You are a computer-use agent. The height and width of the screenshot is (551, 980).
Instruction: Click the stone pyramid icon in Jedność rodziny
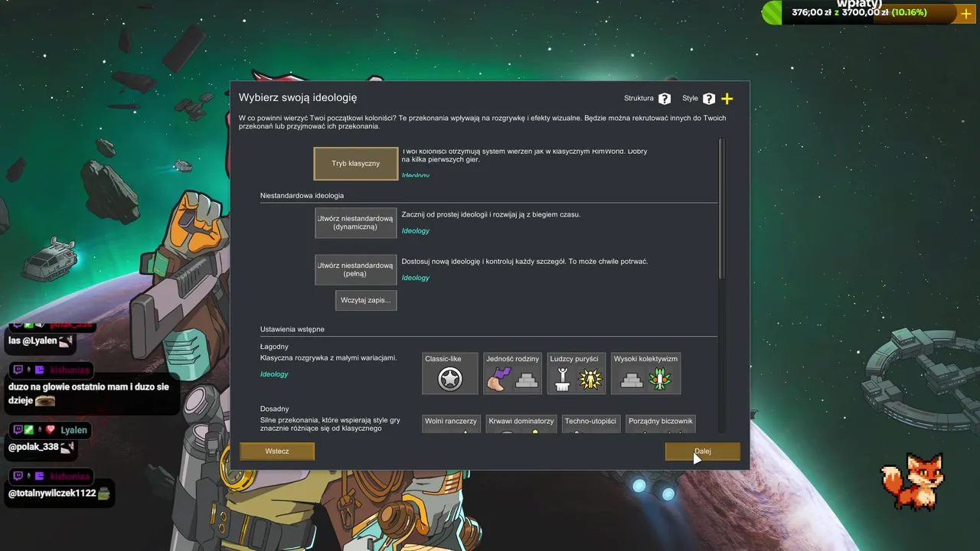pos(527,380)
